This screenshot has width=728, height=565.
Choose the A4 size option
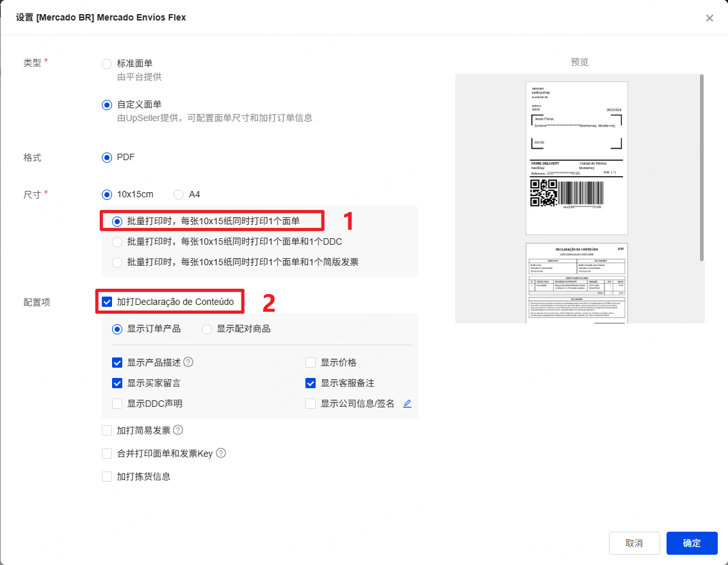pos(179,194)
